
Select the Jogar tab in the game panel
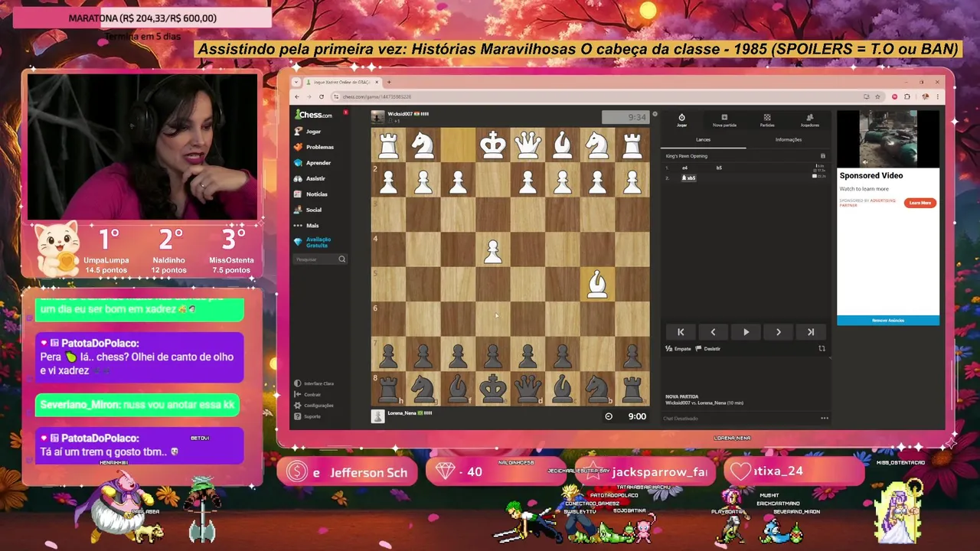pyautogui.click(x=681, y=120)
